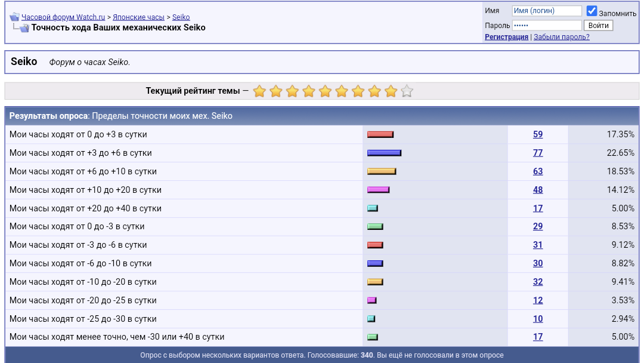Open voters list for 59 votes
644x363 pixels.
(538, 134)
